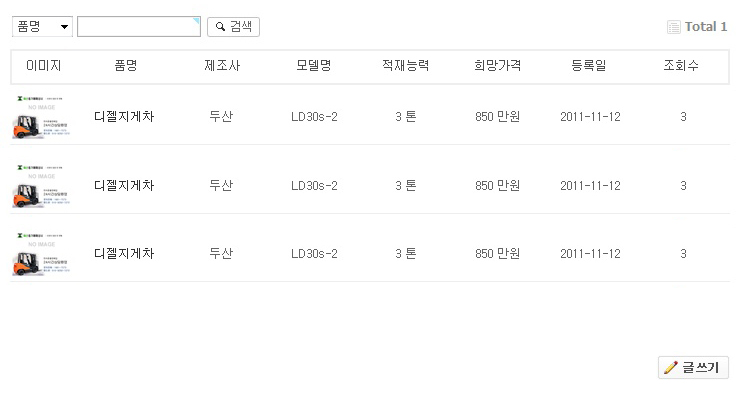The width and height of the screenshot is (743, 400).
Task: Open the first 디젤지게차 listing link
Action: tap(124, 117)
